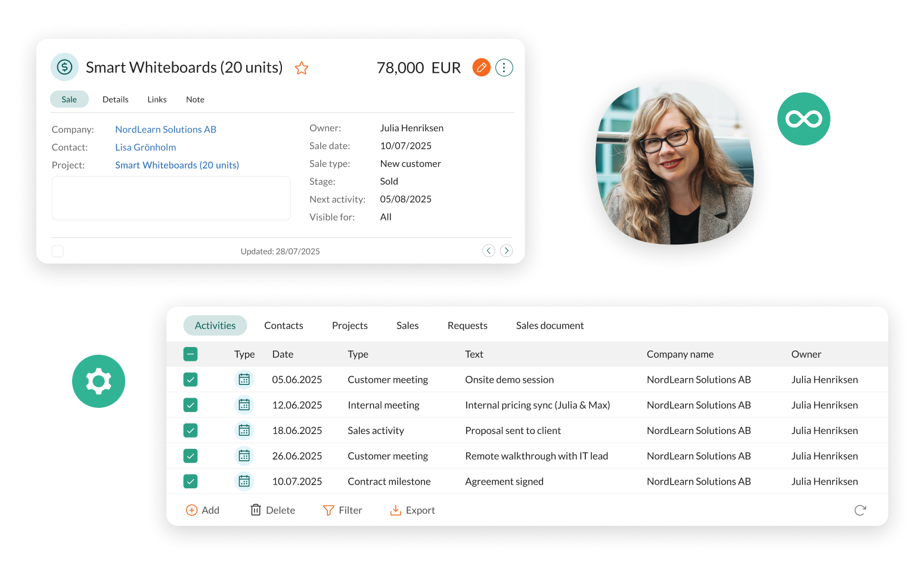Refresh the activities list
This screenshot has width=924, height=564.
[860, 510]
